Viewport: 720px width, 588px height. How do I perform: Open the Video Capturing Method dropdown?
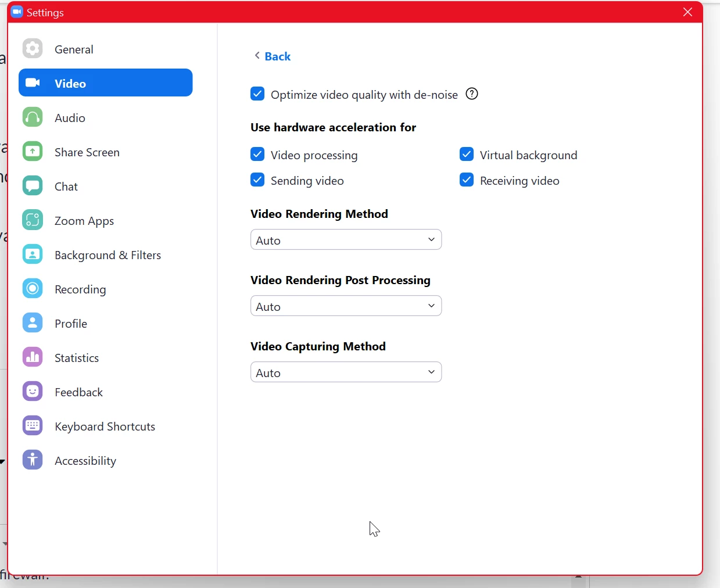(x=346, y=372)
